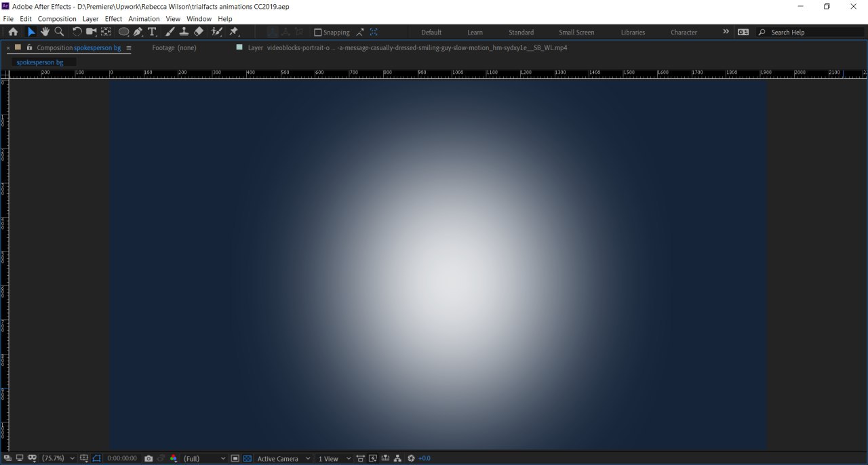Open the Help menu

[225, 19]
